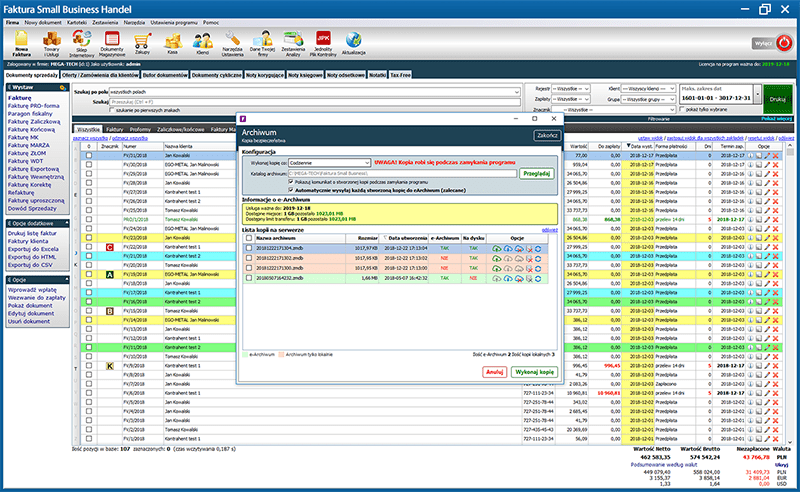This screenshot has width=800, height=492.
Task: Open Zestawienia Analizy toolbar icon
Action: 293,43
